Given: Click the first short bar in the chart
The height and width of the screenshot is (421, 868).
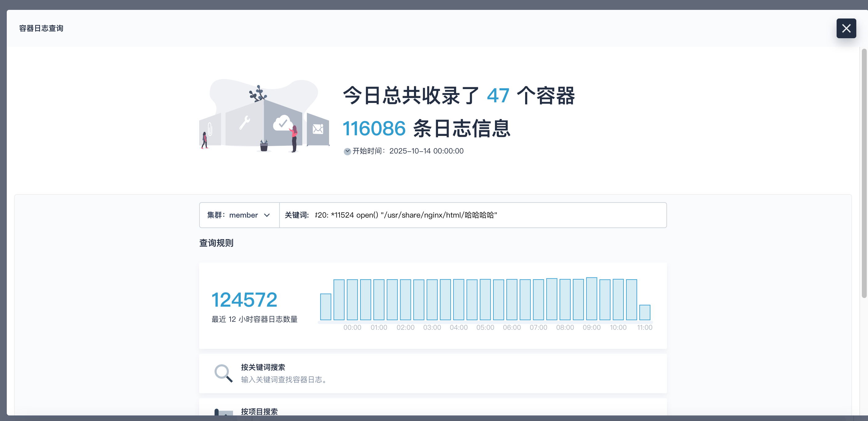Looking at the screenshot, I should [326, 307].
